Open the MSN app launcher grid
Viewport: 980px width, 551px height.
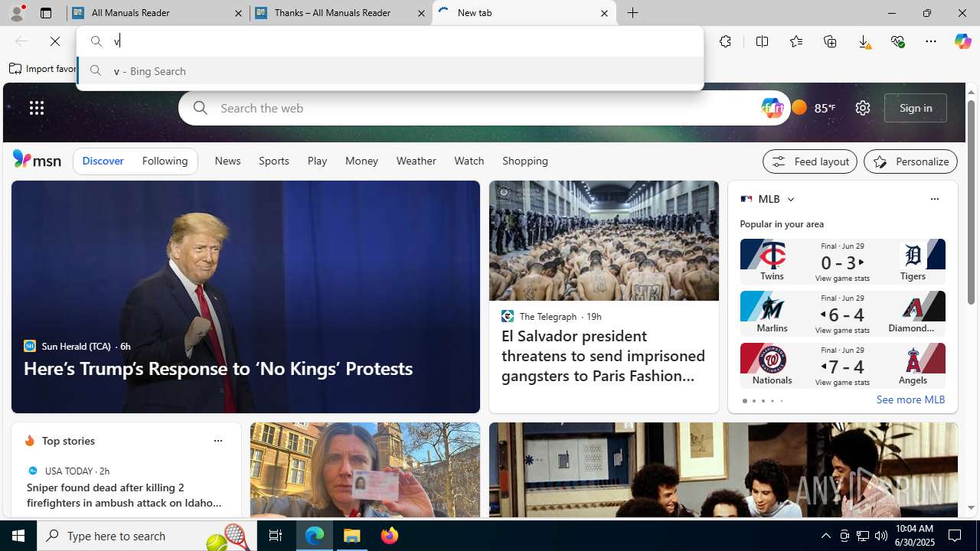coord(37,108)
